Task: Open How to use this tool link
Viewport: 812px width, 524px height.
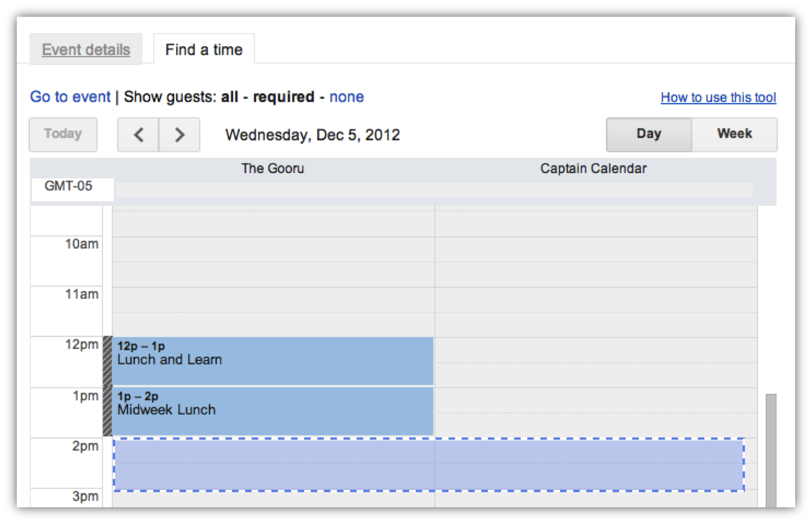Action: pos(718,97)
